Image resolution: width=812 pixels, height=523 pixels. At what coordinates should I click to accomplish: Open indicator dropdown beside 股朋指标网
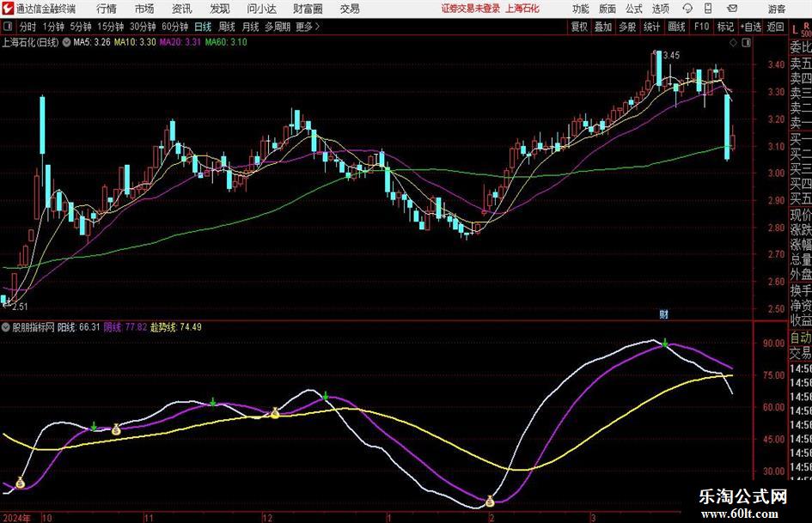[6, 327]
